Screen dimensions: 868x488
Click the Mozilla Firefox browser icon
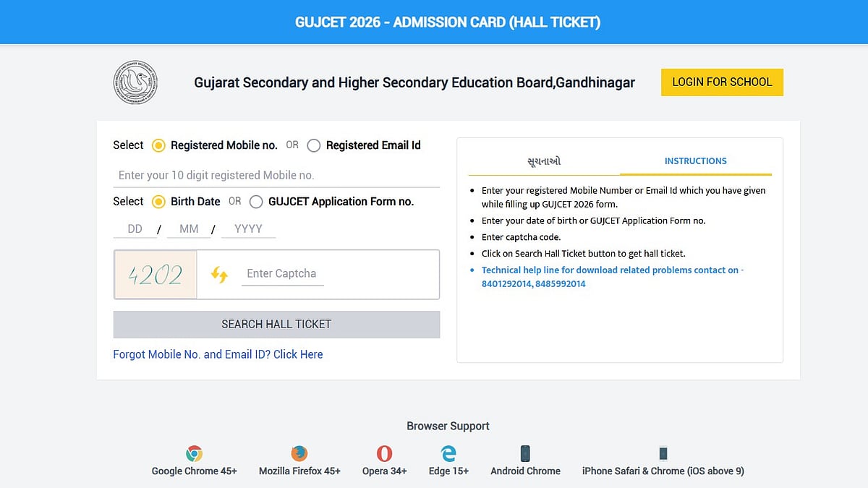299,454
